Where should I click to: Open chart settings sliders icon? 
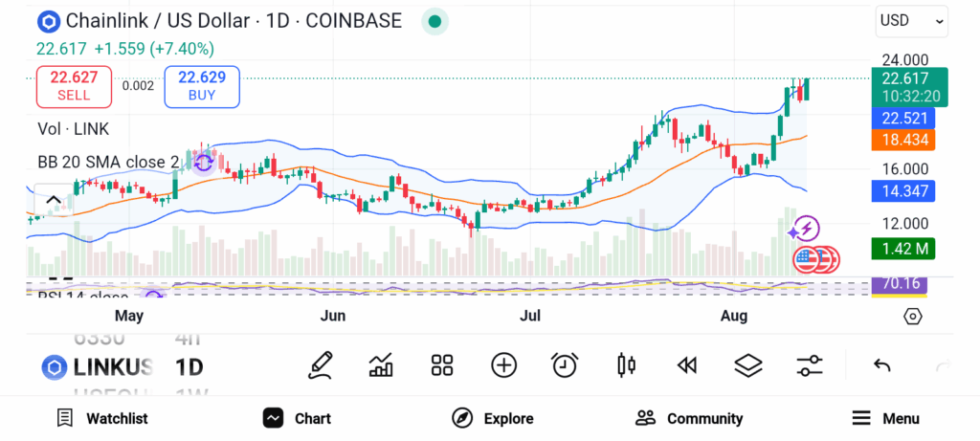pos(809,364)
